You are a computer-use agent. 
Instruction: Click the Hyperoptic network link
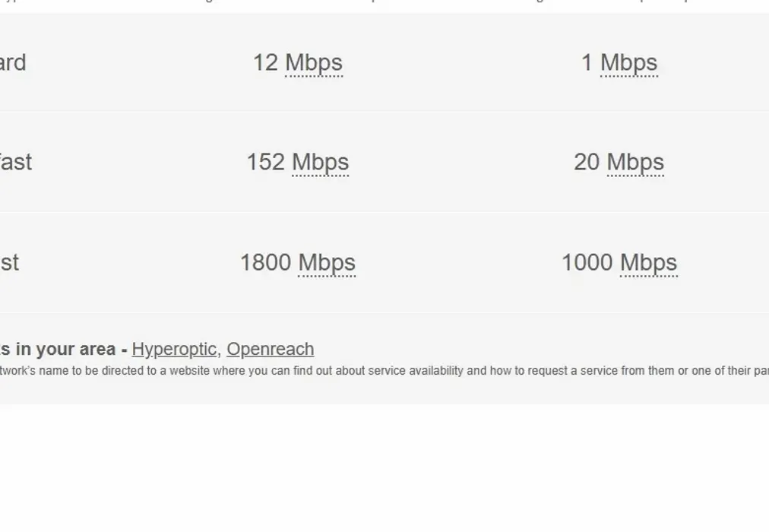pyautogui.click(x=174, y=350)
